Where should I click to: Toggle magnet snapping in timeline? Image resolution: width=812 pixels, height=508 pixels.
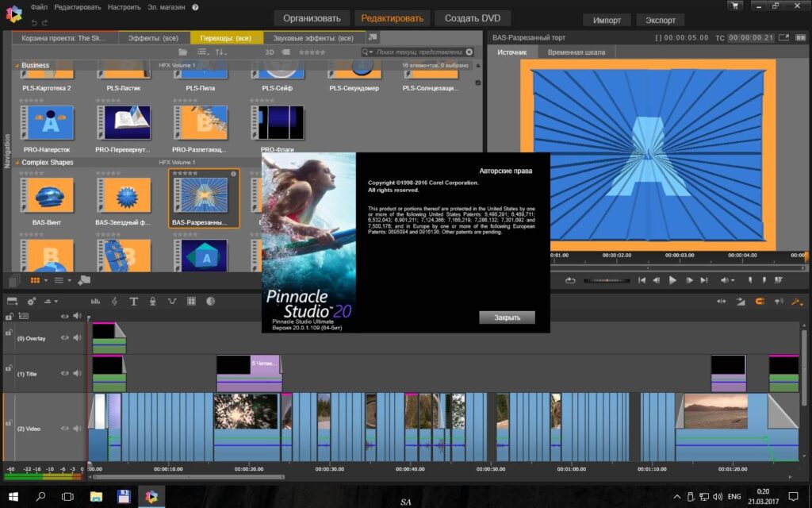(760, 301)
